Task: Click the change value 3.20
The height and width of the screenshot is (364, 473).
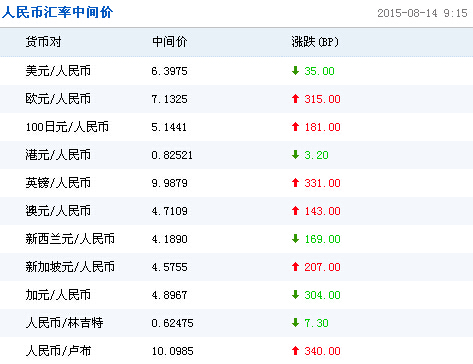Action: (316, 155)
